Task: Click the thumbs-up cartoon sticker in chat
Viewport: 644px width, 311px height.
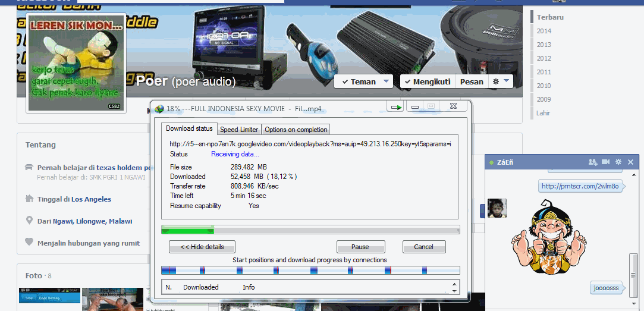Action: [x=548, y=236]
